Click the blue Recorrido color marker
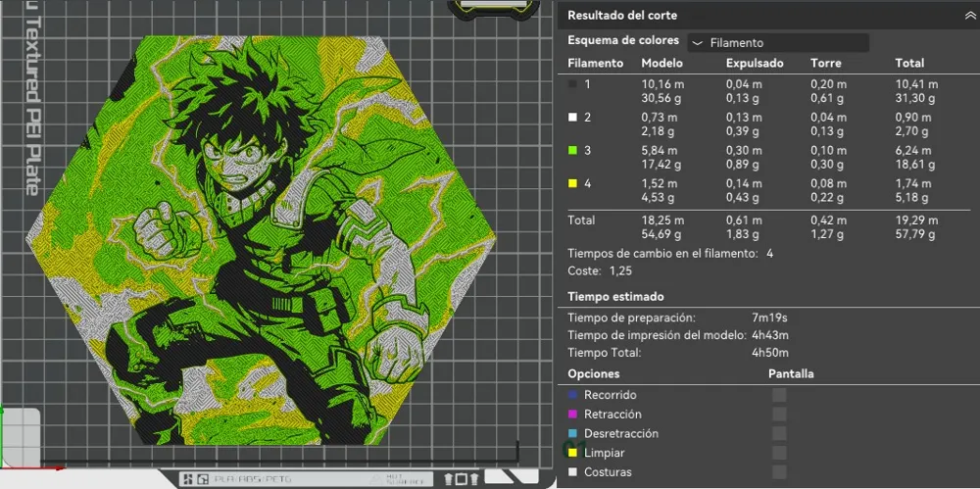 [572, 395]
